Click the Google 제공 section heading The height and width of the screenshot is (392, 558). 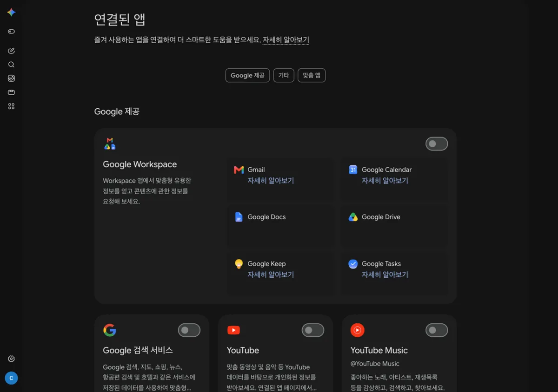pos(117,111)
